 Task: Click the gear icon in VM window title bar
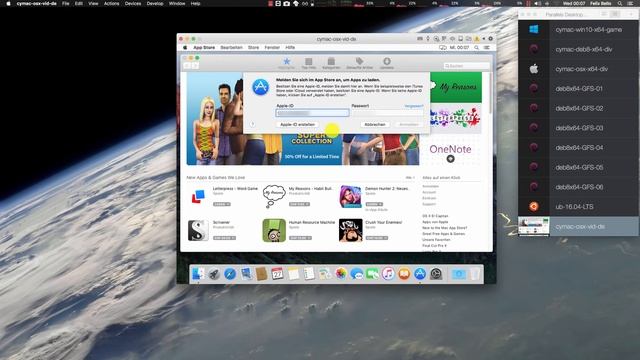coord(491,39)
